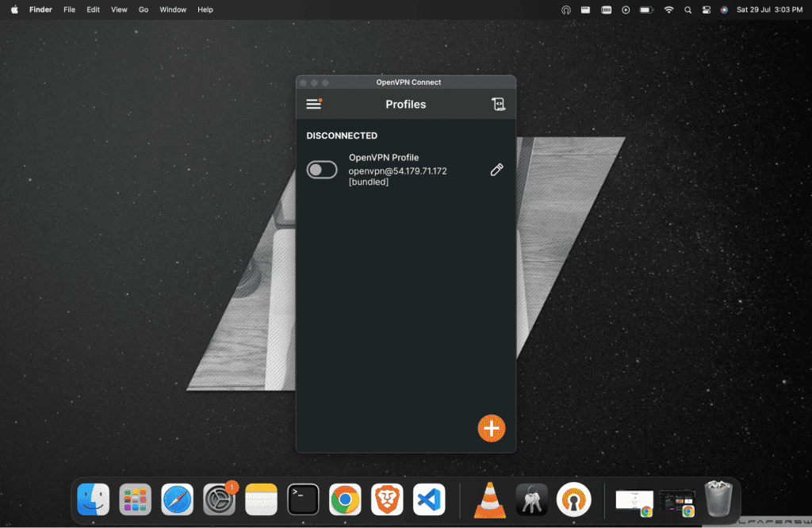The image size is (812, 528).
Task: Open the Finder menu
Action: [x=40, y=10]
